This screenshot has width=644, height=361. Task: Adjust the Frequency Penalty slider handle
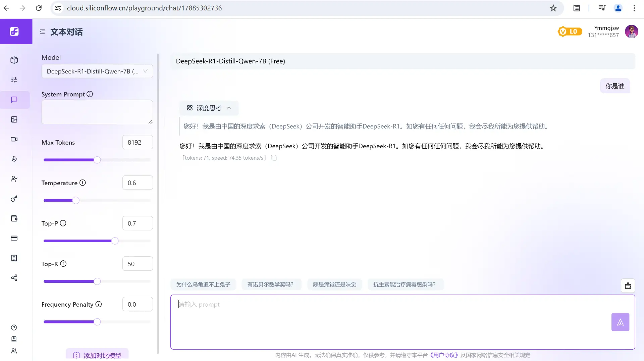(x=97, y=322)
